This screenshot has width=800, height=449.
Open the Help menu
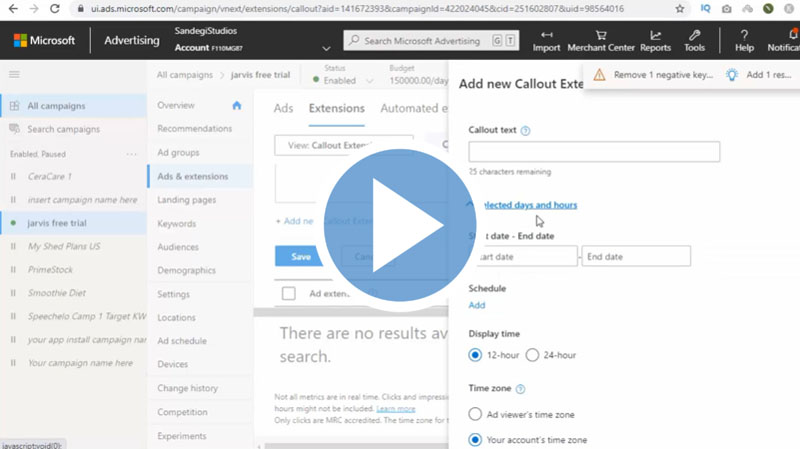pos(744,41)
